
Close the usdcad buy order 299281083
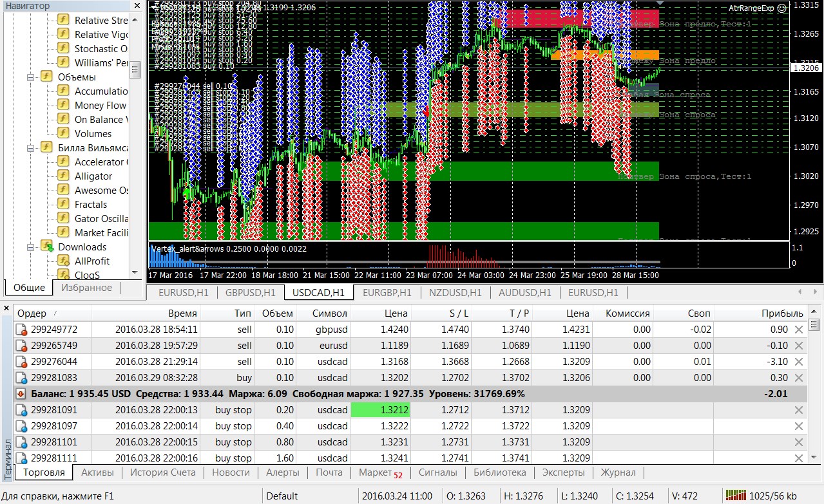799,378
